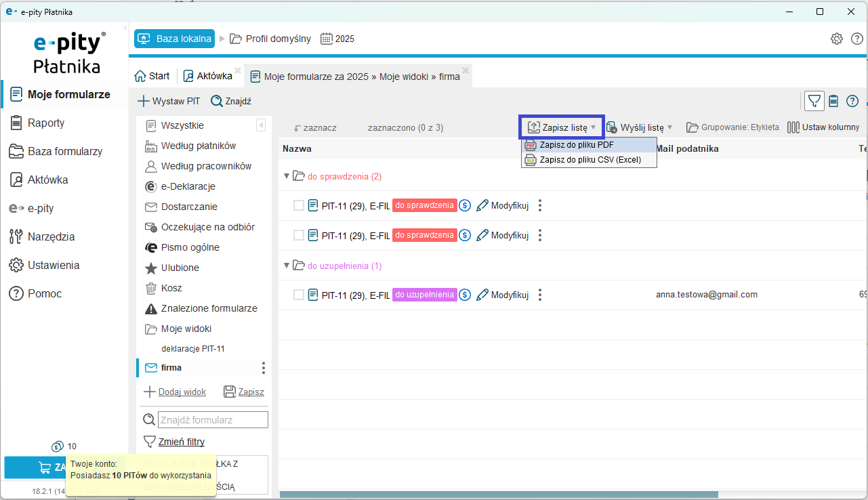Click the Zmień filtry link
Screen dimensions: 868x500
(181, 442)
